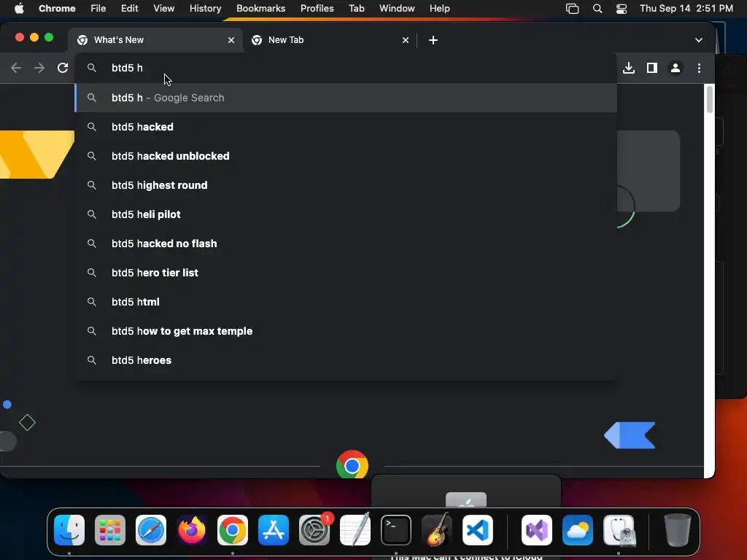Image resolution: width=747 pixels, height=560 pixels.
Task: Open the Tab menu
Action: click(x=356, y=8)
